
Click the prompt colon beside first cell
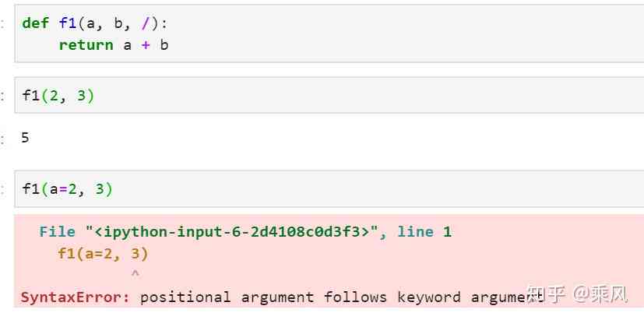pyautogui.click(x=3, y=24)
